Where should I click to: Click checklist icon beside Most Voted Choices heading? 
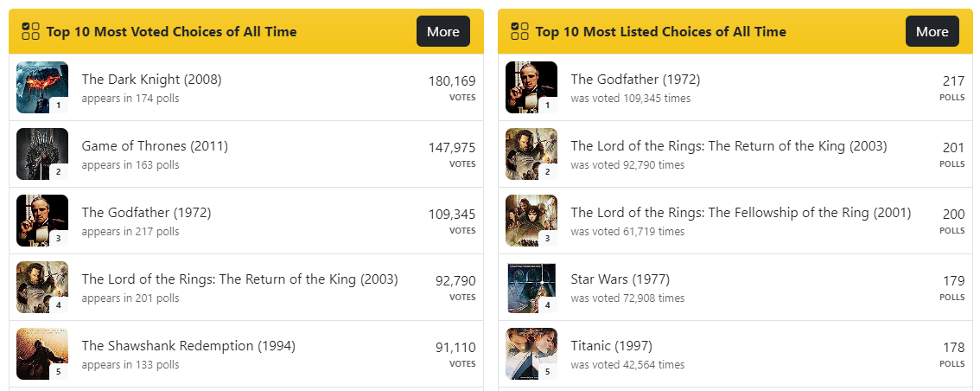[31, 31]
